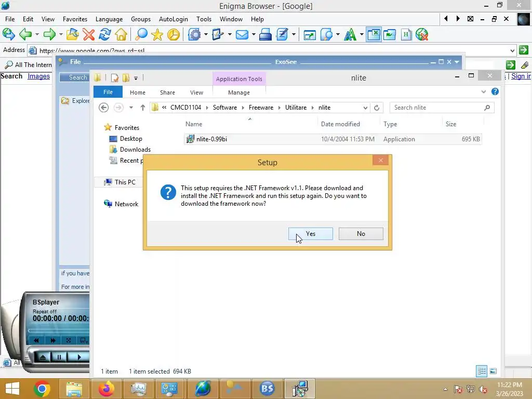Click the BSplayer rewind button

pyautogui.click(x=36, y=340)
